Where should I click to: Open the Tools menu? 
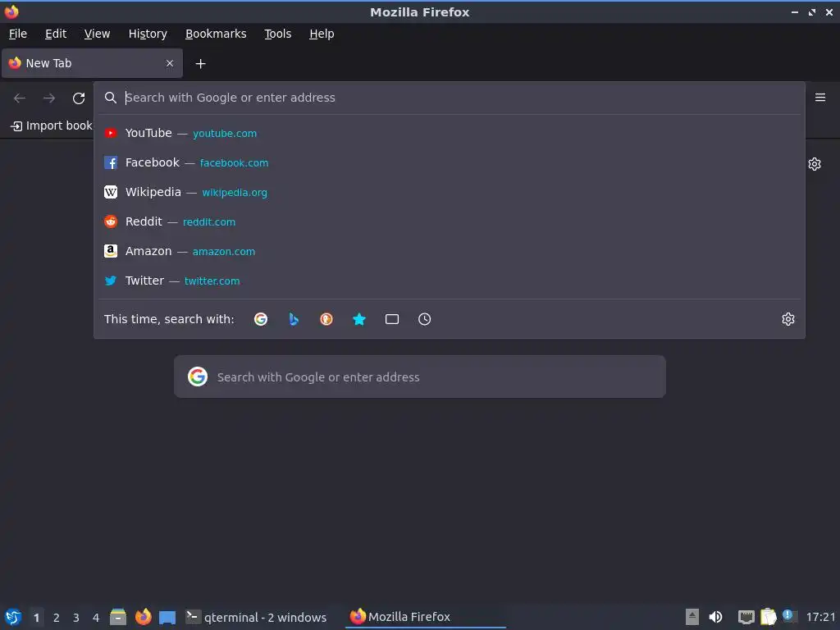coord(277,34)
